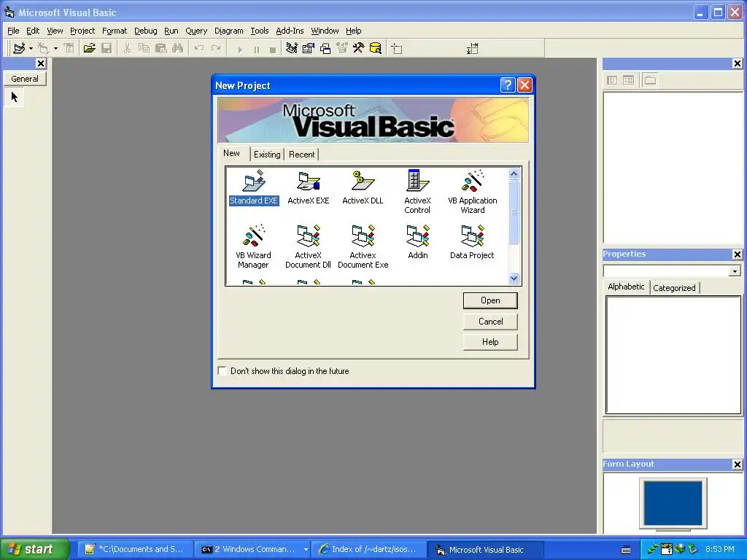This screenshot has height=560, width=747.
Task: Open the Project menu
Action: [82, 31]
